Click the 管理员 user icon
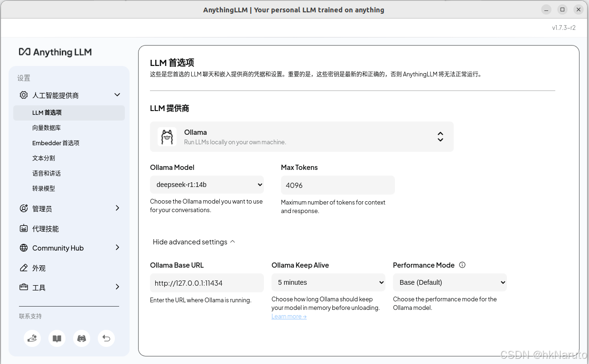 pyautogui.click(x=24, y=208)
